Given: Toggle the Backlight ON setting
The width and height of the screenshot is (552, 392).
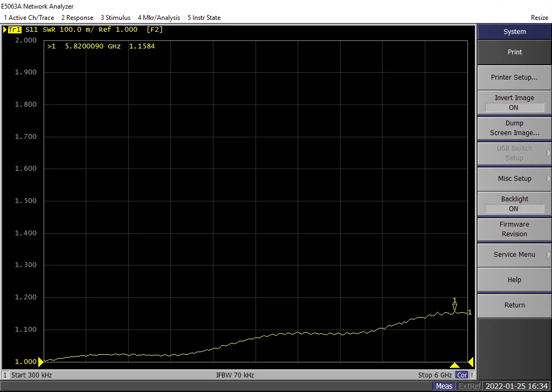Looking at the screenshot, I should [x=514, y=204].
